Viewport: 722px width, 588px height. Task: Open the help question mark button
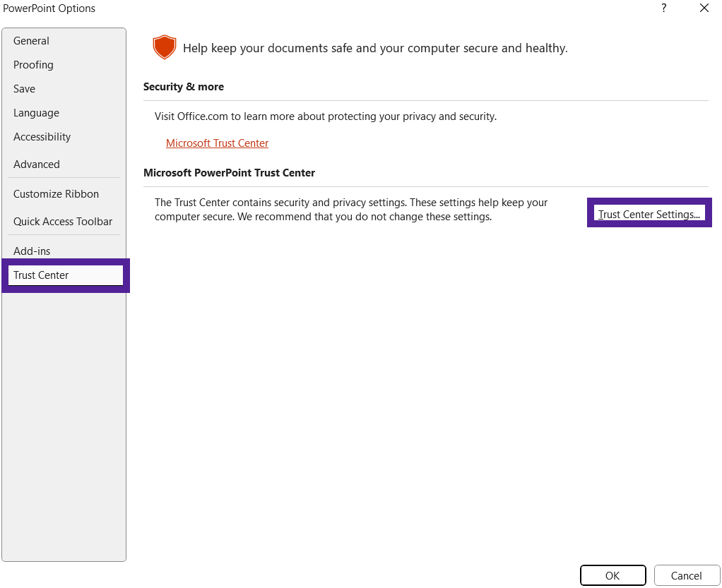[663, 8]
